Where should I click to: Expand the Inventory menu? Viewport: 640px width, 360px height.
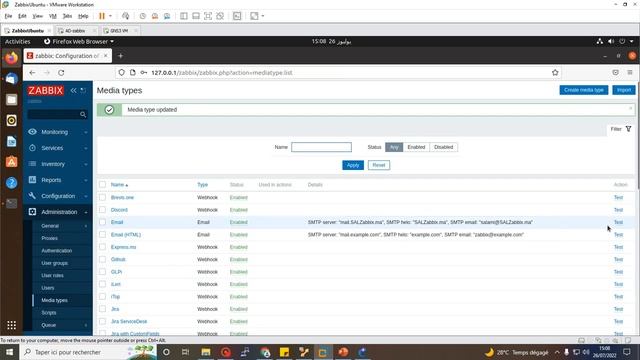58,164
